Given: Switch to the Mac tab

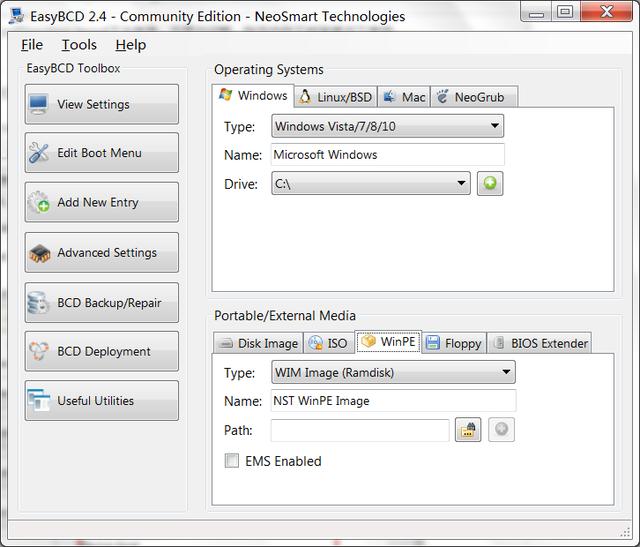Looking at the screenshot, I should pyautogui.click(x=404, y=97).
